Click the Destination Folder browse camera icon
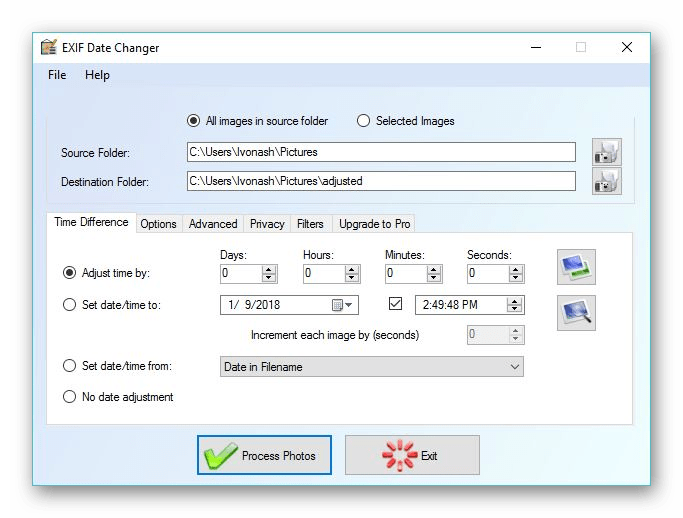The height and width of the screenshot is (518, 683). pyautogui.click(x=607, y=181)
